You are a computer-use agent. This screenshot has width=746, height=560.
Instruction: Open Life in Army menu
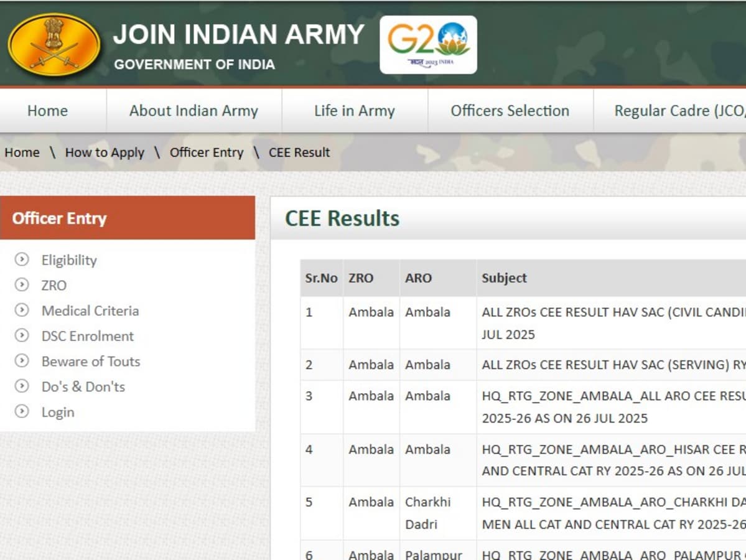[355, 111]
